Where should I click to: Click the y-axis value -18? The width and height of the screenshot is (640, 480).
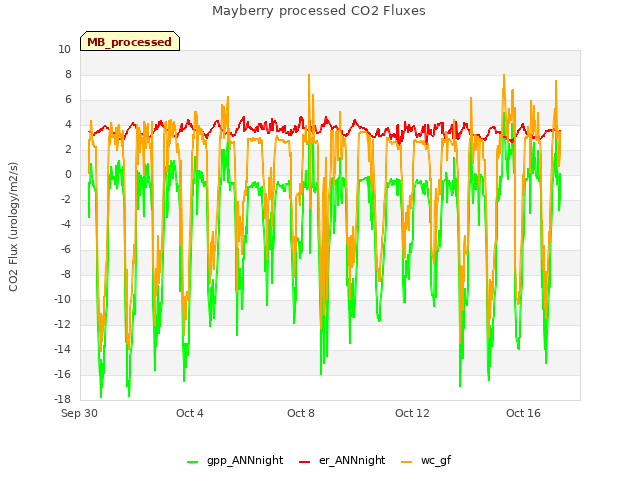(63, 399)
